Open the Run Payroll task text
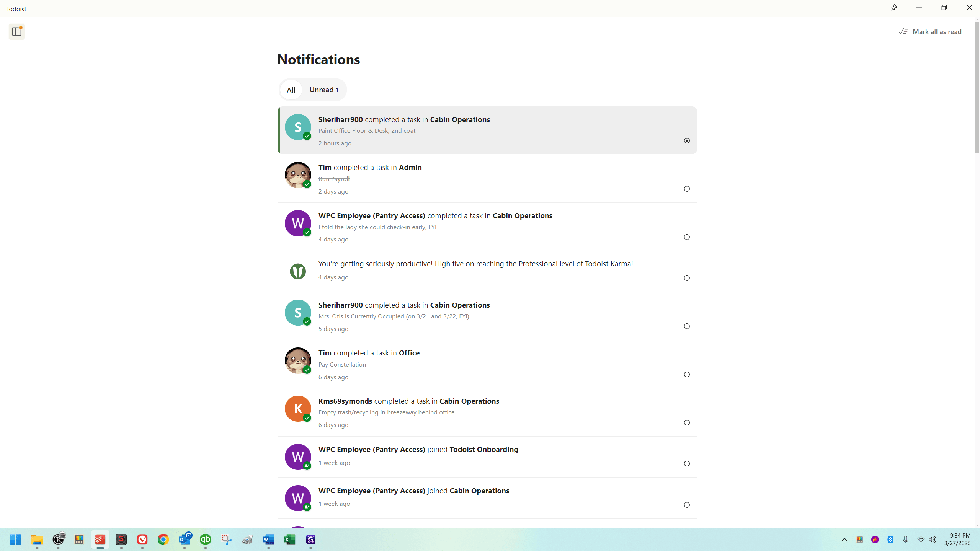Viewport: 980px width, 551px height. pyautogui.click(x=334, y=179)
